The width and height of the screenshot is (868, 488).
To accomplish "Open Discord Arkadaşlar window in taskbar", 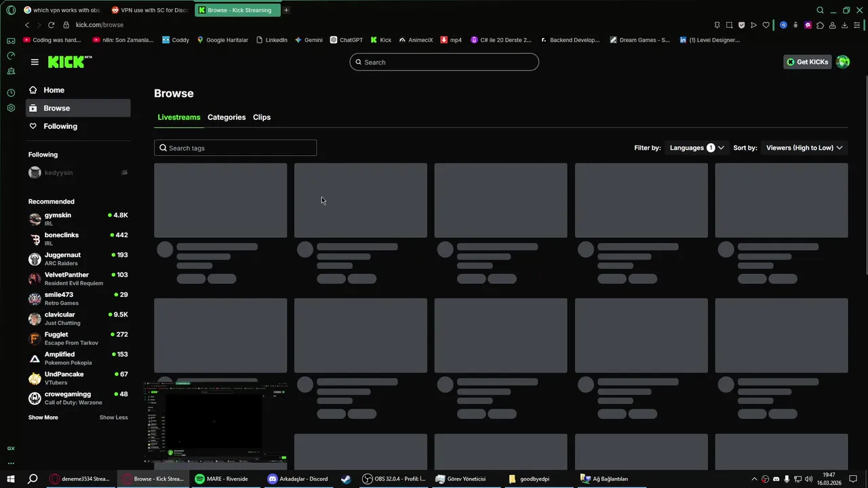I will tap(298, 479).
